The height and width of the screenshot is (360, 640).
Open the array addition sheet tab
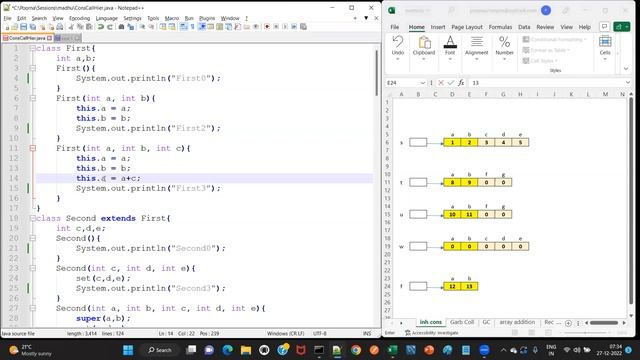click(x=517, y=322)
